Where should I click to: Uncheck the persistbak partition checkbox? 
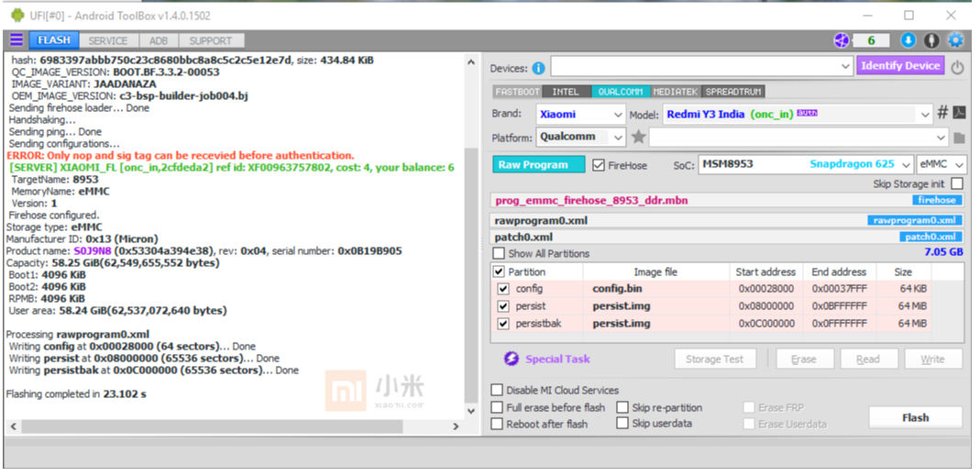(x=503, y=324)
